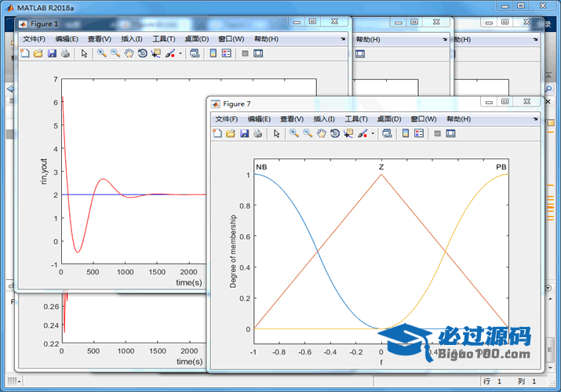This screenshot has width=561, height=392.
Task: Select Data Cursor tool in Figure 7
Action: tap(348, 133)
